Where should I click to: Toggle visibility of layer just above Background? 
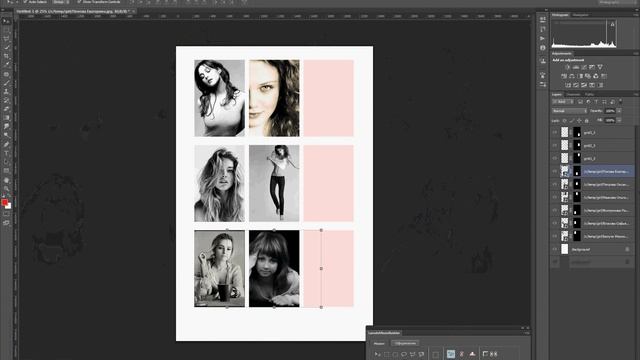[x=555, y=236]
